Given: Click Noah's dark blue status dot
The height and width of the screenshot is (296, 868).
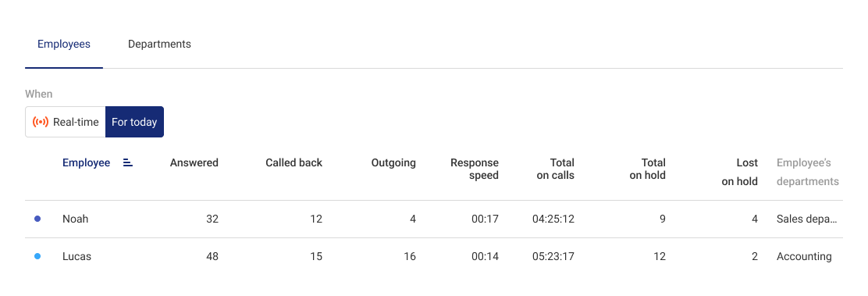Looking at the screenshot, I should [x=37, y=219].
